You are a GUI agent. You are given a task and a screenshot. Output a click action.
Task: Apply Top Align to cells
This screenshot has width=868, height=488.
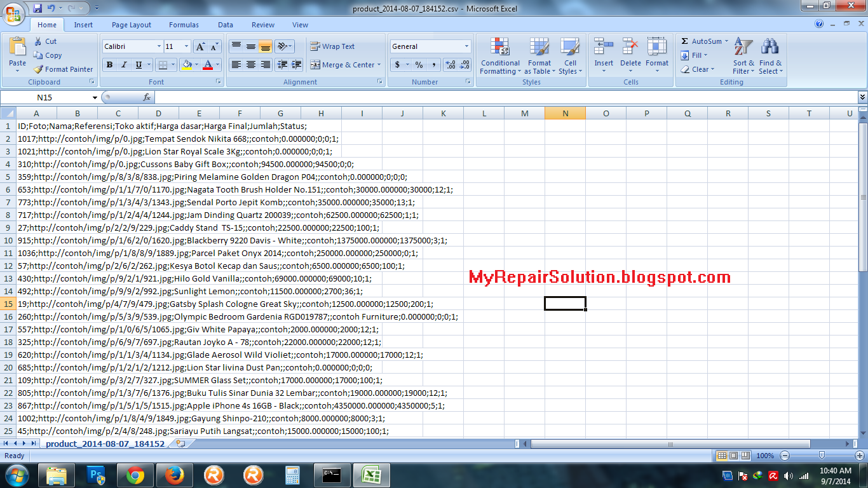(x=236, y=46)
